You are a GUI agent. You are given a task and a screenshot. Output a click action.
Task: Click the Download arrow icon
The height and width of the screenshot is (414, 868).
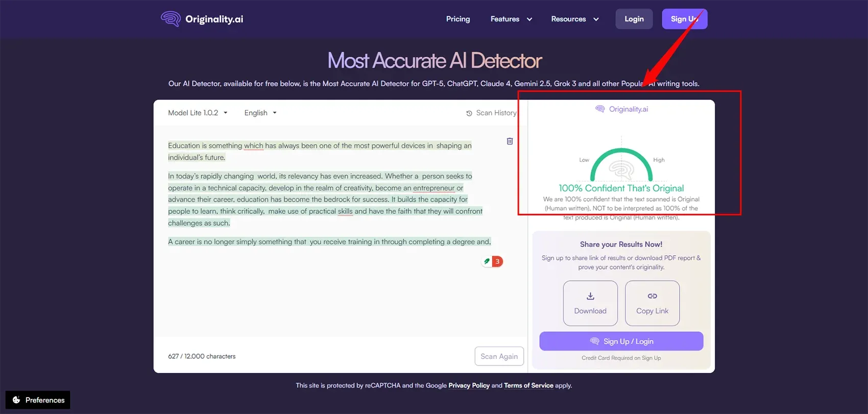coord(590,296)
